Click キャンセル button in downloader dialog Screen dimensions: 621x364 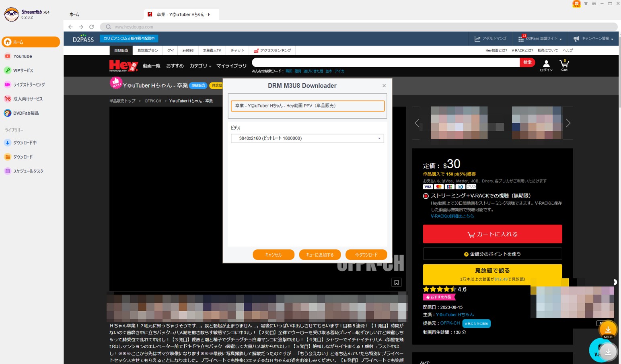pos(273,255)
